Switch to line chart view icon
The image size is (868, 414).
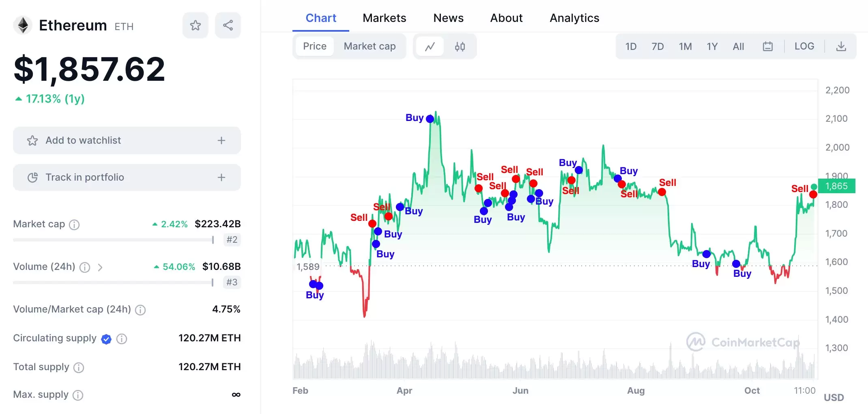tap(430, 47)
